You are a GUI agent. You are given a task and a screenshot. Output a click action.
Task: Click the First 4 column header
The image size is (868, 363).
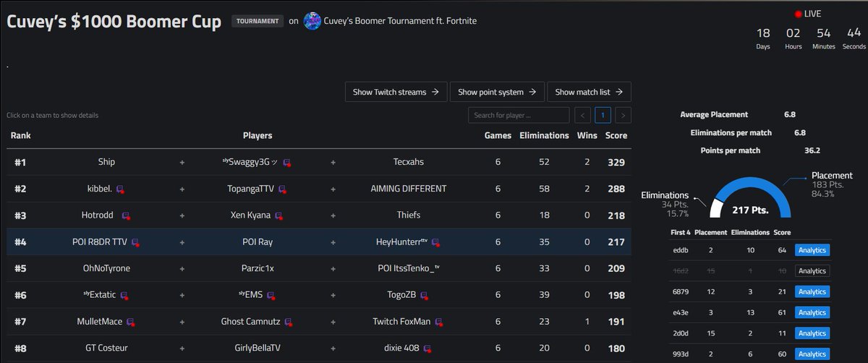680,233
